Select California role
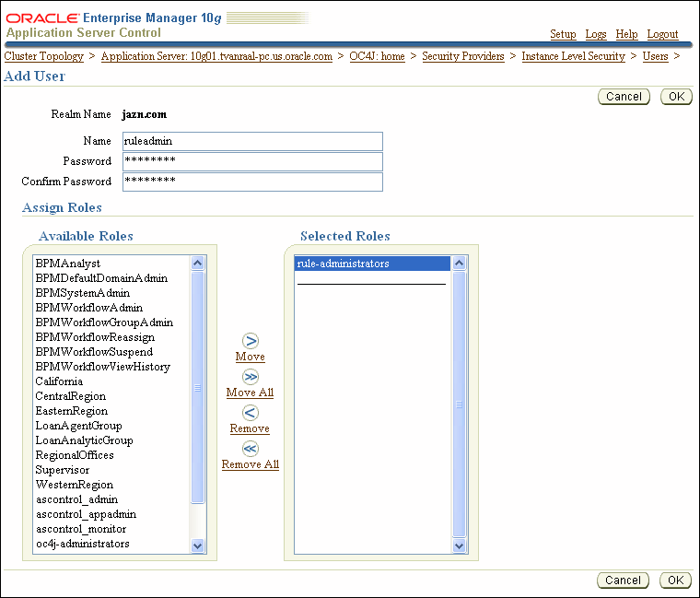The height and width of the screenshot is (598, 700). 111,381
